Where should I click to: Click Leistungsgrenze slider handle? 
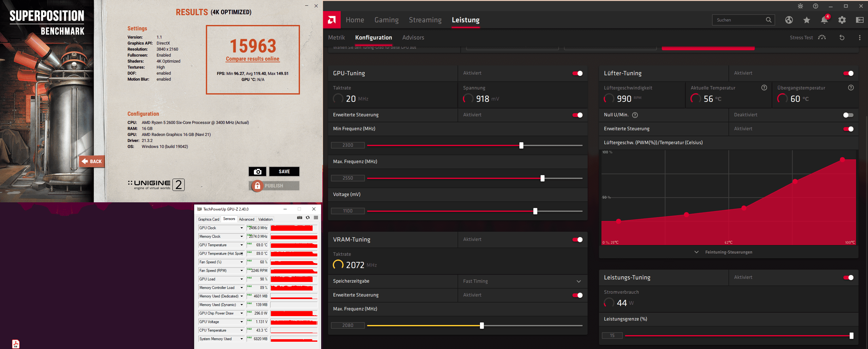click(852, 335)
